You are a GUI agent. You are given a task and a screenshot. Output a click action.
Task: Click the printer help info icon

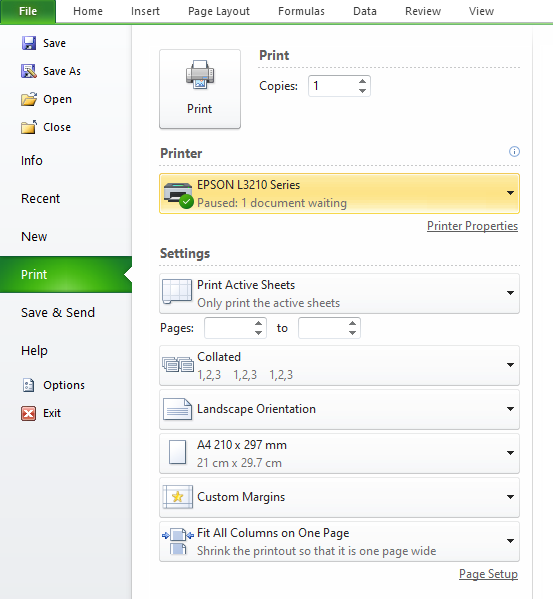click(514, 152)
